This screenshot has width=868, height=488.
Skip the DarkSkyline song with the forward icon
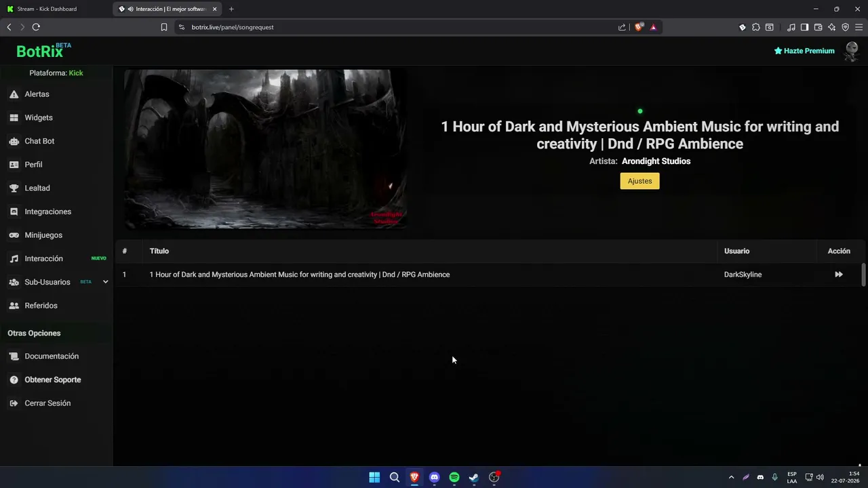point(839,274)
